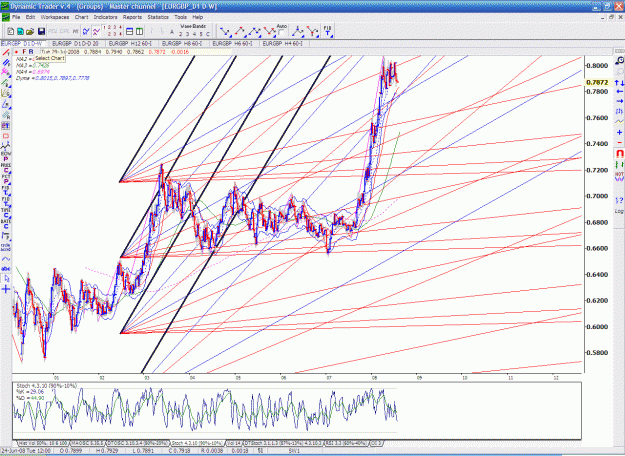Select the magenta pitchfork lines tool
Viewport: 625px width, 456px height.
pyautogui.click(x=6, y=72)
